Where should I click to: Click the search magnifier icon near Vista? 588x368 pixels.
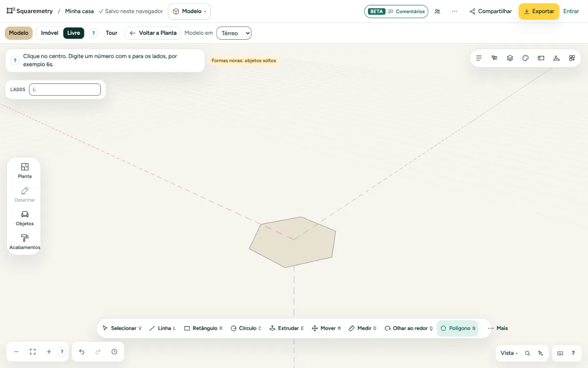tap(528, 353)
